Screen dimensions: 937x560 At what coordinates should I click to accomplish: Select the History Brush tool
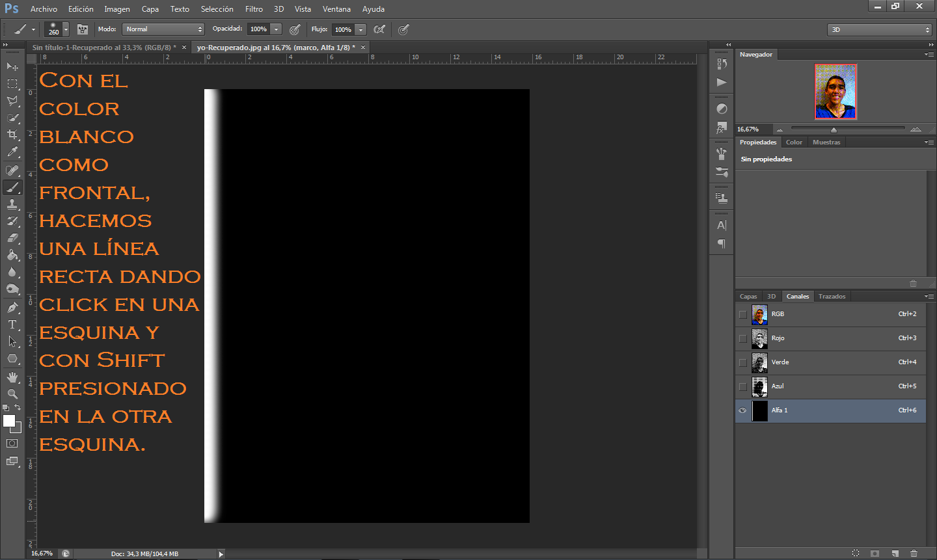coord(12,221)
